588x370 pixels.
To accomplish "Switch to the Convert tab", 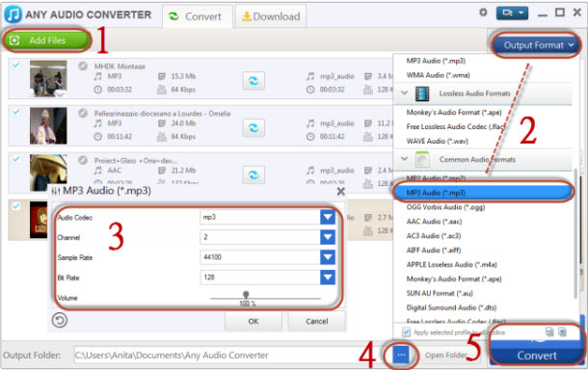I will 198,16.
